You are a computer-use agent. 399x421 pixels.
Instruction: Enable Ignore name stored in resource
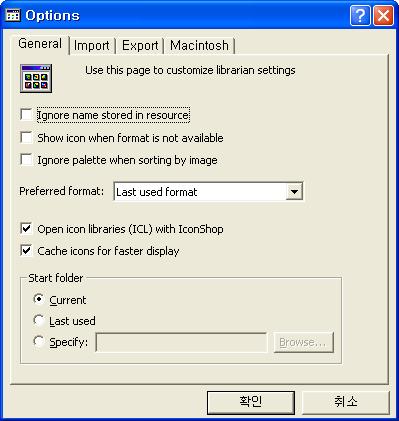point(26,115)
